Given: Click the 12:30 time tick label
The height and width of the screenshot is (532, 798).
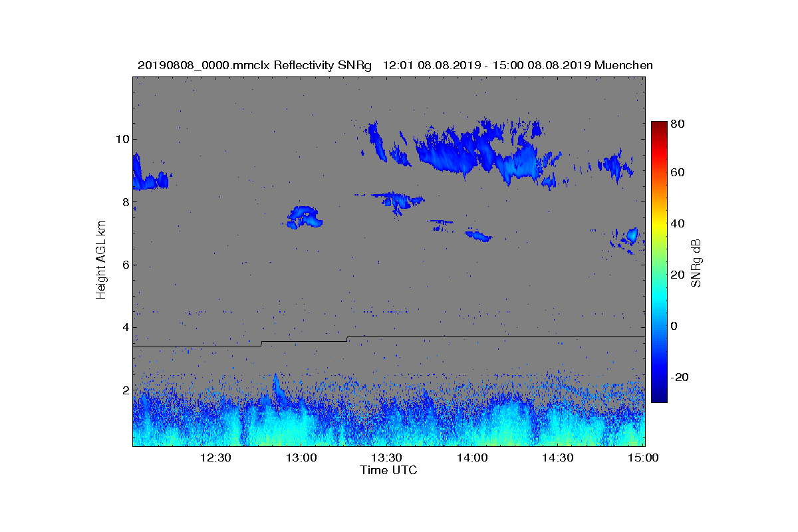Looking at the screenshot, I should (215, 458).
